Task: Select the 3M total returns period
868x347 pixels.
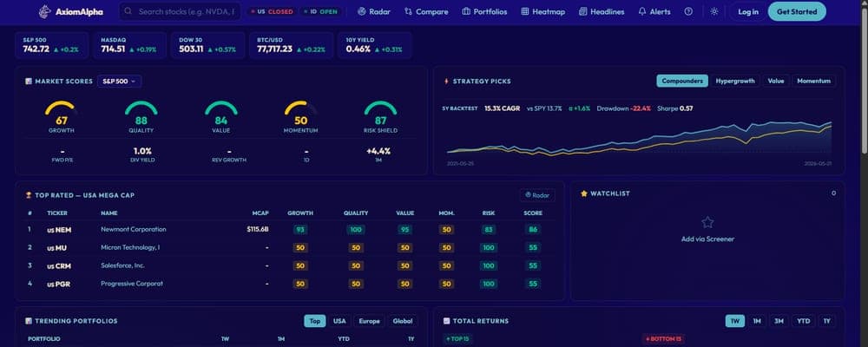Action: (779, 321)
